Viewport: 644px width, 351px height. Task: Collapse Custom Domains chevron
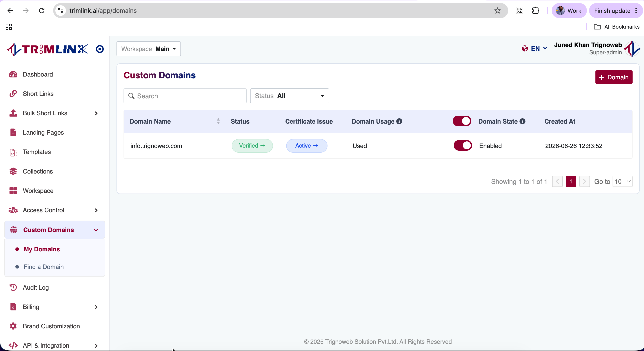pos(96,230)
